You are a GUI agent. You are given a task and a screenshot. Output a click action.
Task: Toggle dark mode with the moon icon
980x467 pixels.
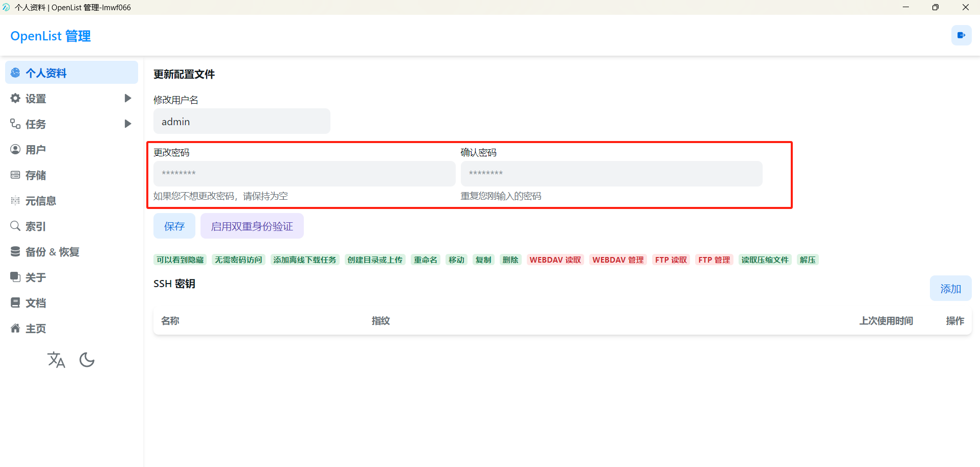(87, 360)
